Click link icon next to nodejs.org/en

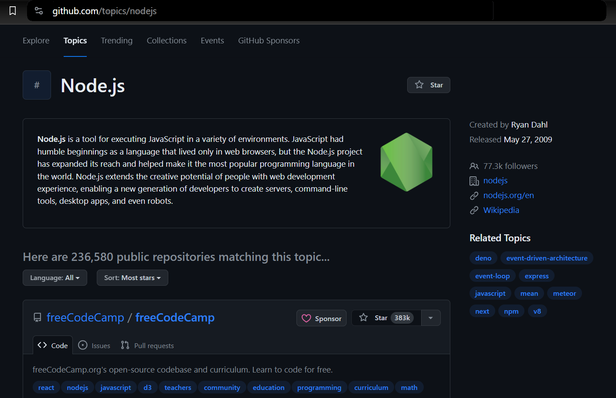[474, 195]
